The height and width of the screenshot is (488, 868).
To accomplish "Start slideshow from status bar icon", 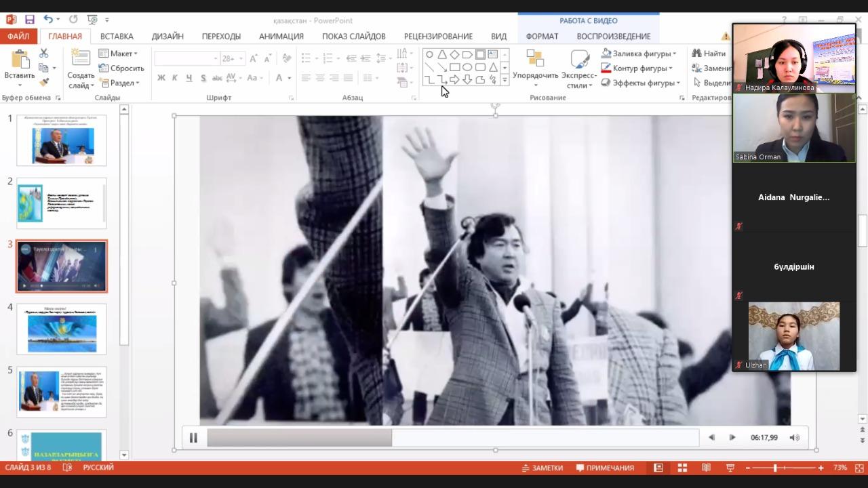I will tap(730, 468).
